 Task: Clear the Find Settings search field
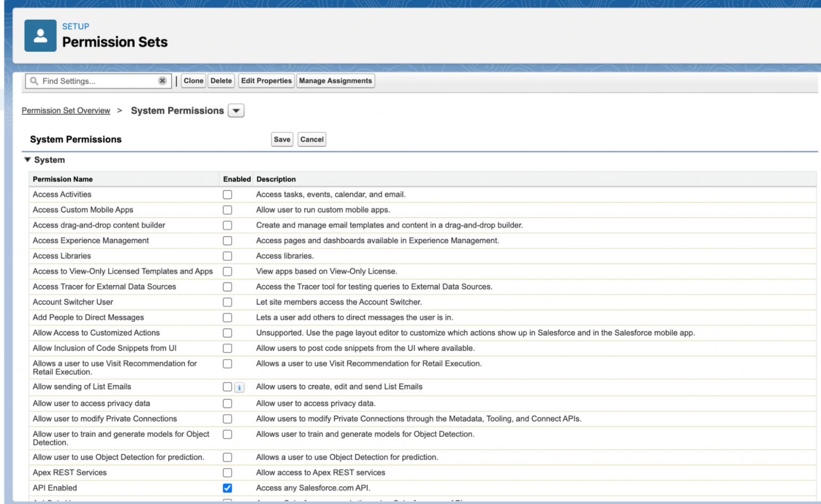pyautogui.click(x=162, y=81)
